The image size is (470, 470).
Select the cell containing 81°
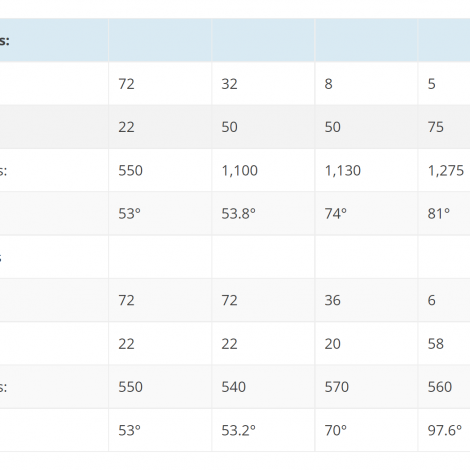[x=444, y=213]
